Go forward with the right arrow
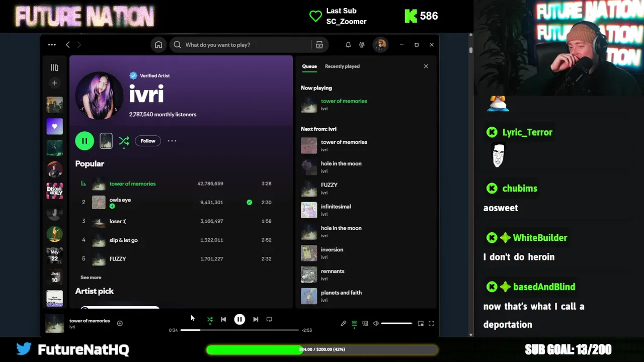 tap(79, 45)
